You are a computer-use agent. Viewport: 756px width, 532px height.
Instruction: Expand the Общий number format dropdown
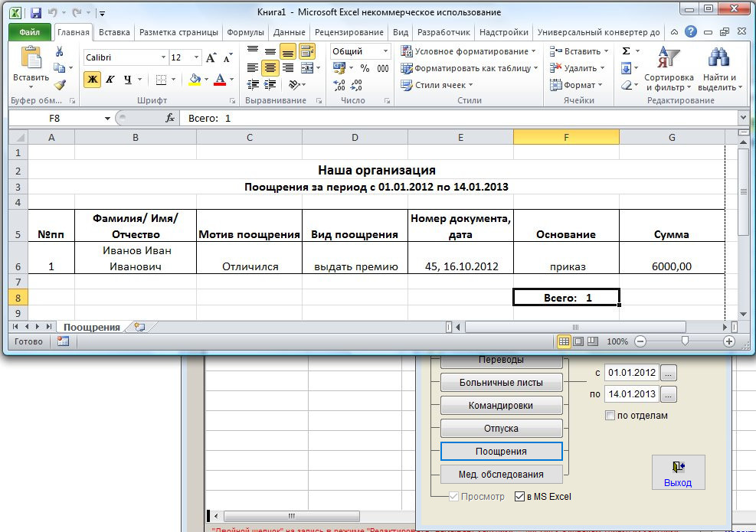(385, 51)
